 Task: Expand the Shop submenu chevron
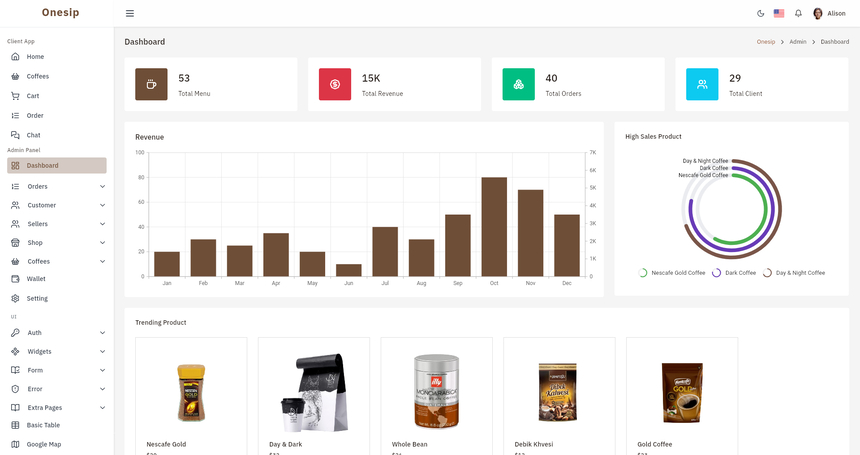tap(103, 242)
